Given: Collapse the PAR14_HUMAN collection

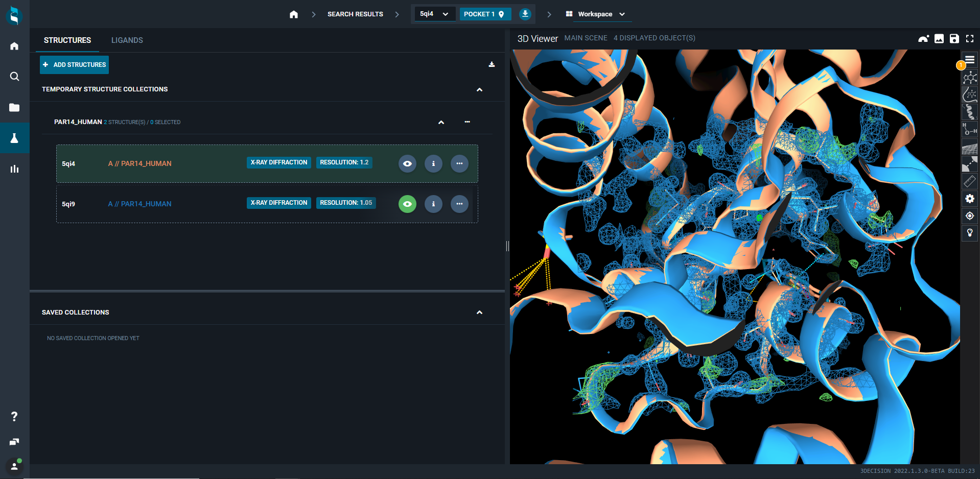Looking at the screenshot, I should tap(441, 123).
